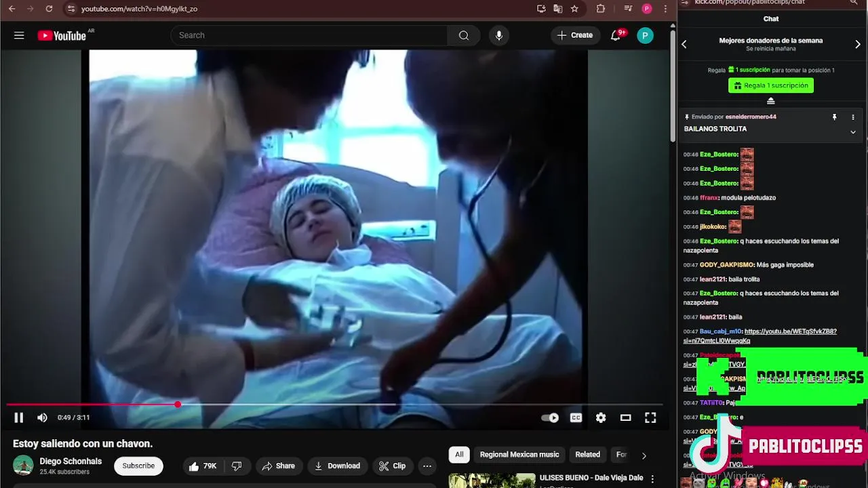868x488 pixels.
Task: Open Diego Schonhals channel name link
Action: pyautogui.click(x=71, y=461)
